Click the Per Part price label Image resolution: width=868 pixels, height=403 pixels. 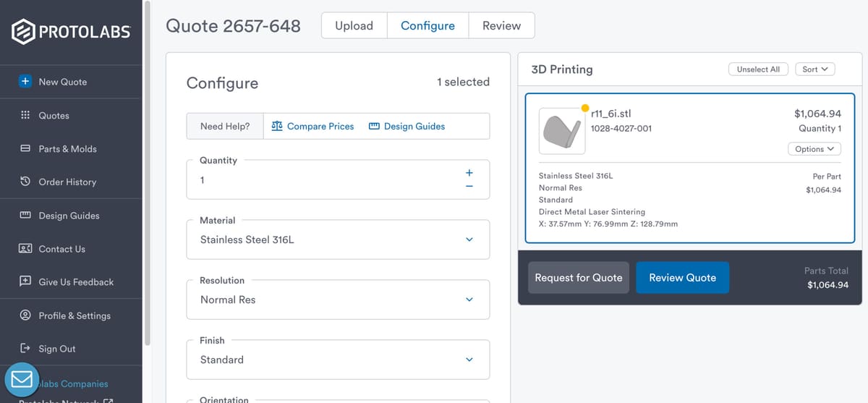point(827,176)
